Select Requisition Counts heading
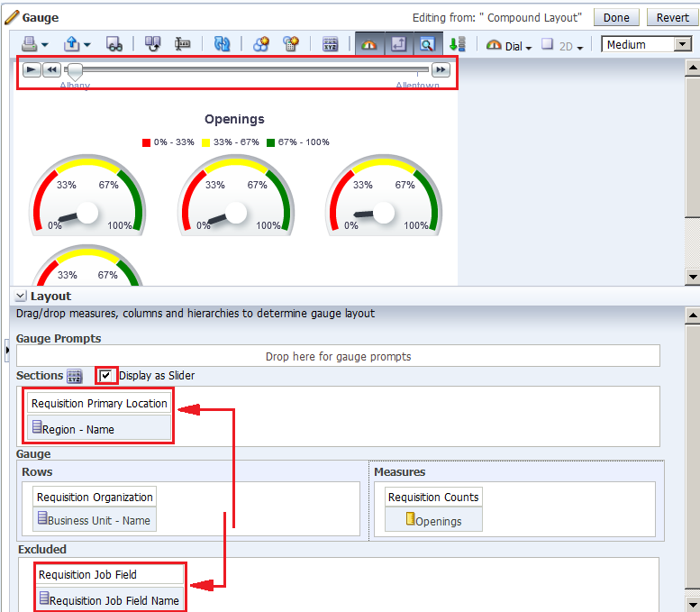Image resolution: width=700 pixels, height=612 pixels. click(x=433, y=497)
